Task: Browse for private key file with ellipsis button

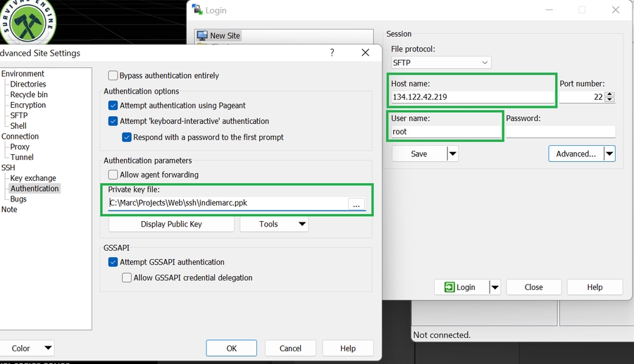Action: (356, 203)
